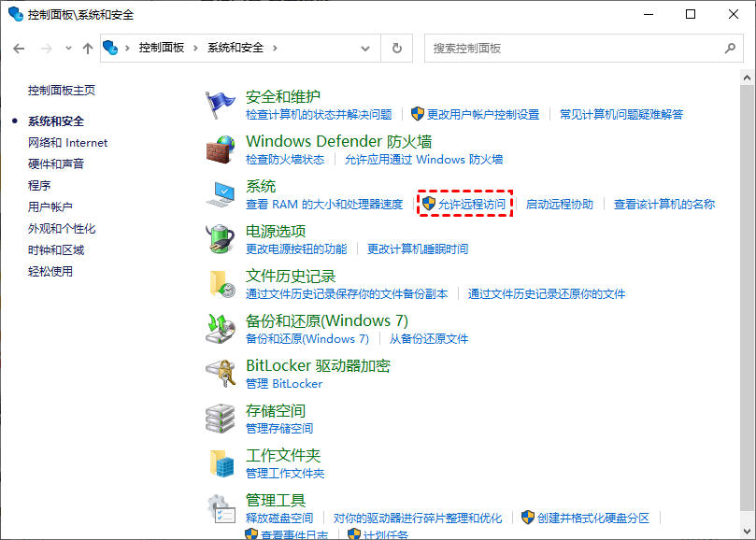Click the Windows Defender firewall brick icon
The width and height of the screenshot is (756, 540).
coord(221,149)
